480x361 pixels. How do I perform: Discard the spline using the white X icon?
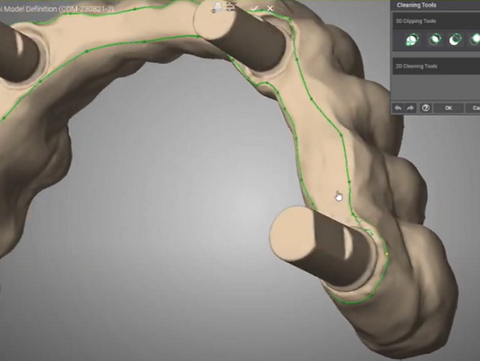click(x=270, y=8)
